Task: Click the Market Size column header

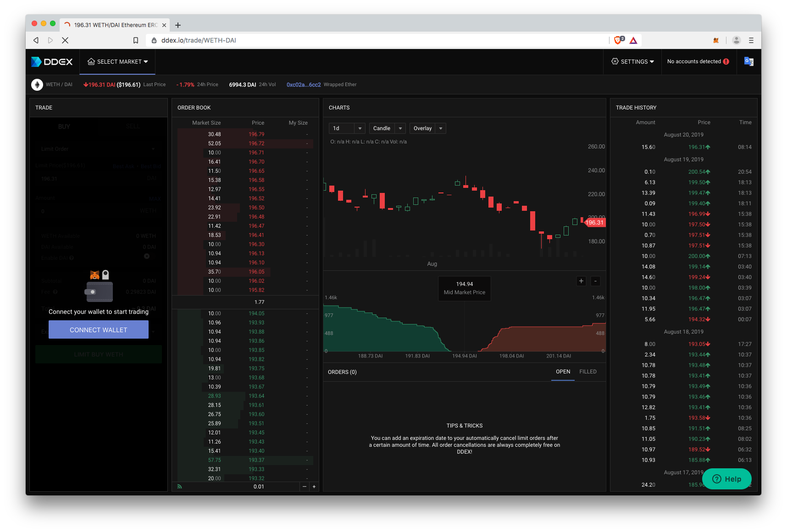Action: coord(206,123)
